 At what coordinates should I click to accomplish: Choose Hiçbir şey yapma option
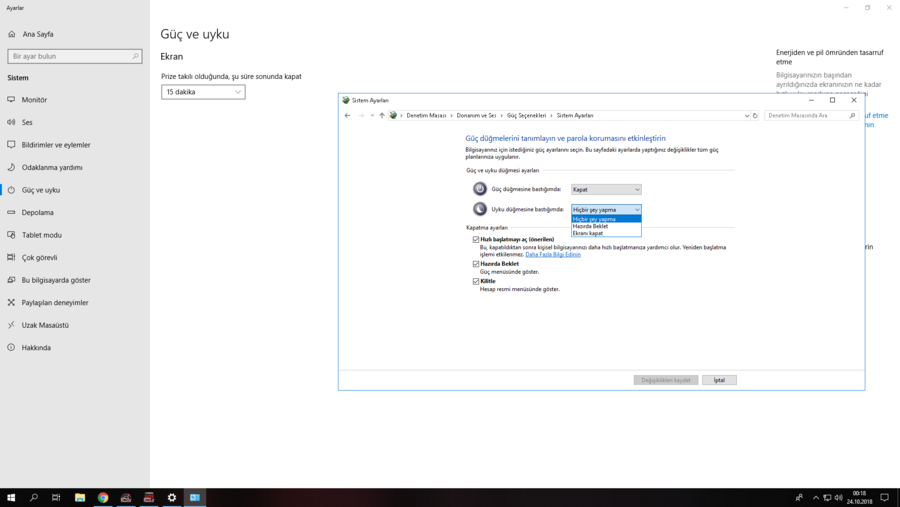[606, 219]
